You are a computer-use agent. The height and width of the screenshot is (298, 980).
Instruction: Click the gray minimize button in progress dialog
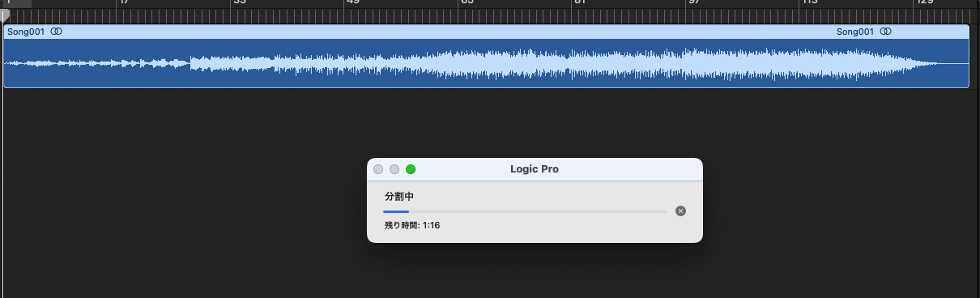394,169
